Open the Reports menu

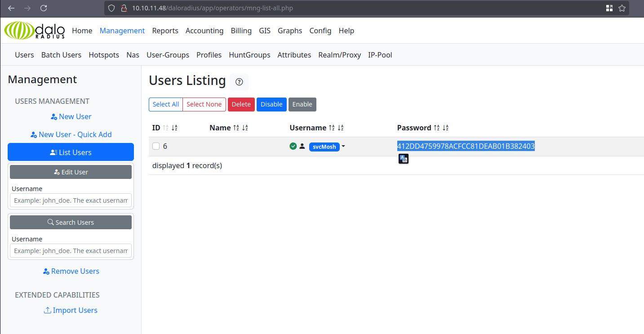165,31
